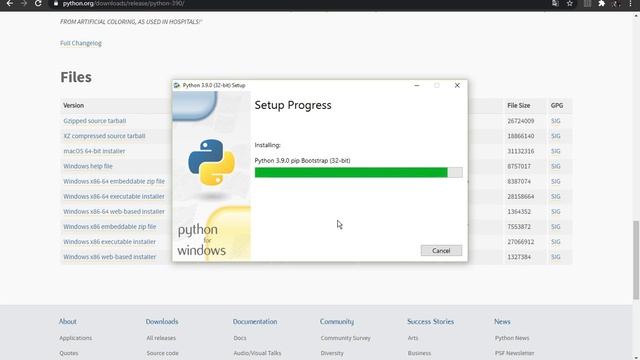Download Windows x86 web-based installer
The height and width of the screenshot is (360, 640).
pyautogui.click(x=110, y=257)
